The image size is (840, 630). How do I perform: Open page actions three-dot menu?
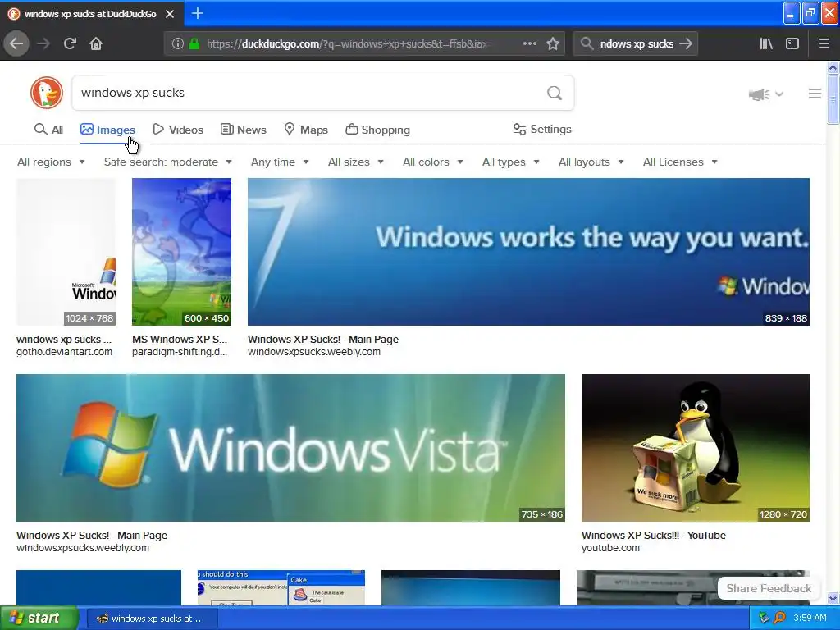pos(529,43)
